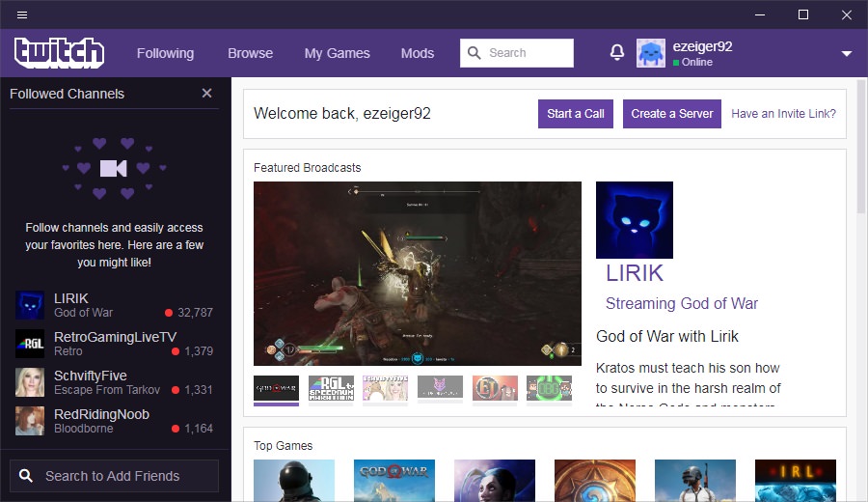Click God of War label under LIRIK
This screenshot has width=868, height=502.
coord(83,313)
